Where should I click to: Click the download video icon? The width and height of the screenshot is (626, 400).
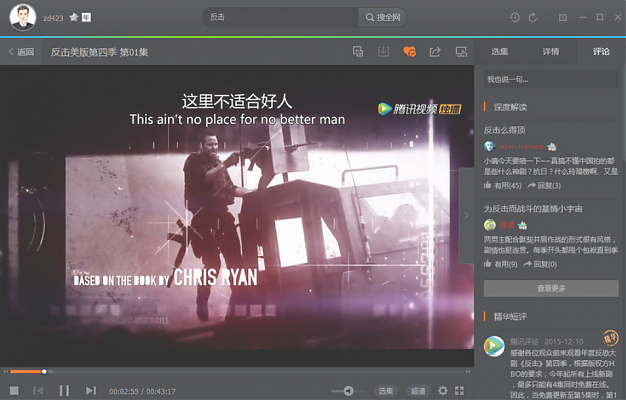(x=383, y=51)
